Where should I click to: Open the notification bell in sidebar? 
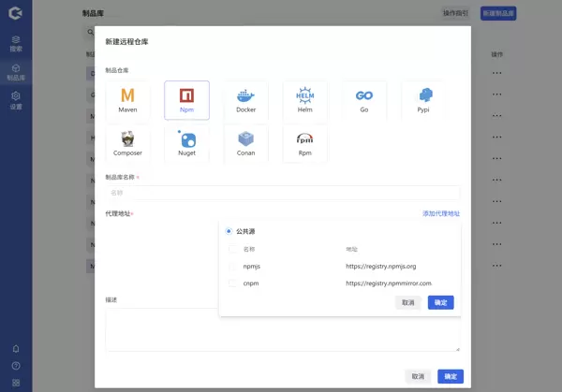[16, 349]
